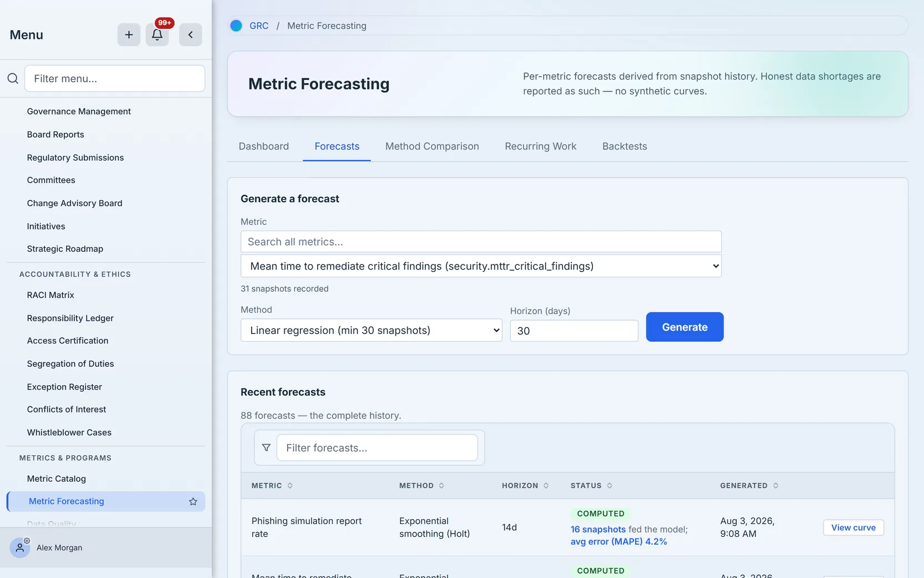Open the Method Comparison tab

pos(432,146)
